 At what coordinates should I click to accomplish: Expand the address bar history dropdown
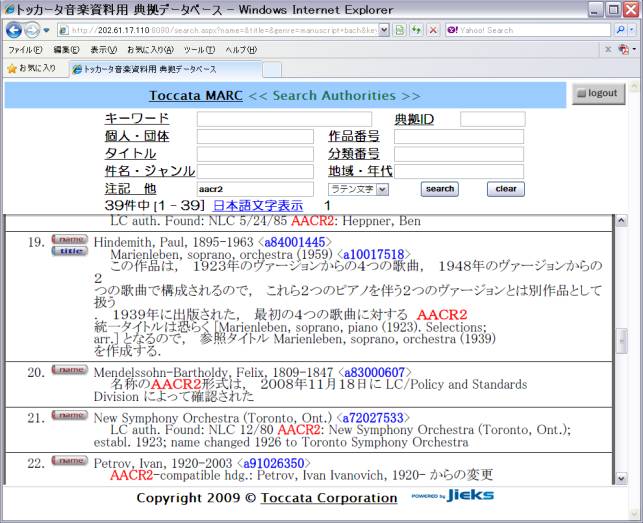pyautogui.click(x=384, y=30)
